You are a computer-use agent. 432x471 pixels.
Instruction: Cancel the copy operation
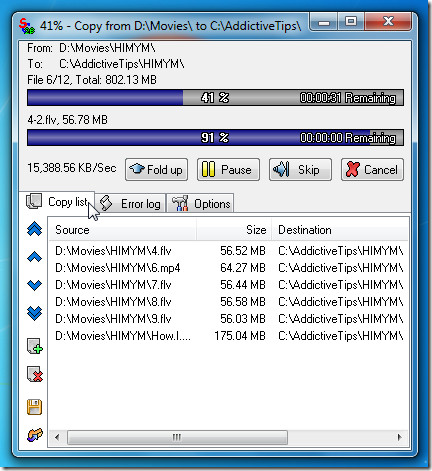372,170
